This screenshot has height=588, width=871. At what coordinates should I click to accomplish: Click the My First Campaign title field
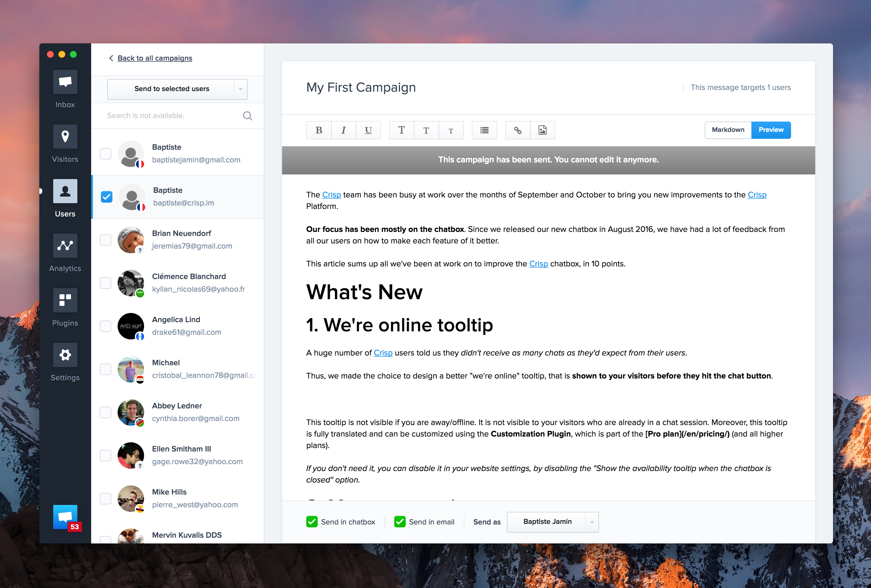361,87
